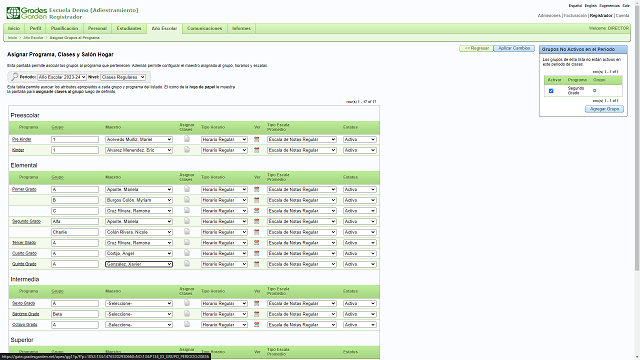Open assign classes icon for Primer Grado A
The width and height of the screenshot is (640, 360).
point(187,189)
